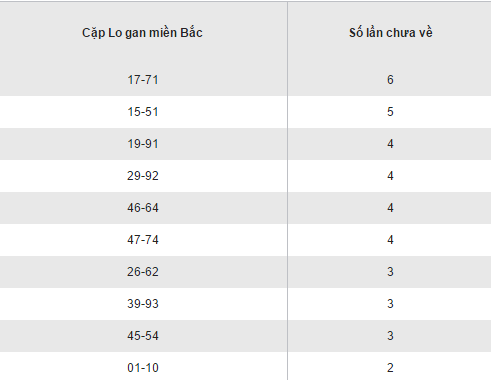Click the count 6 next to 17-71
Screen dimensions: 492x380
pos(390,80)
